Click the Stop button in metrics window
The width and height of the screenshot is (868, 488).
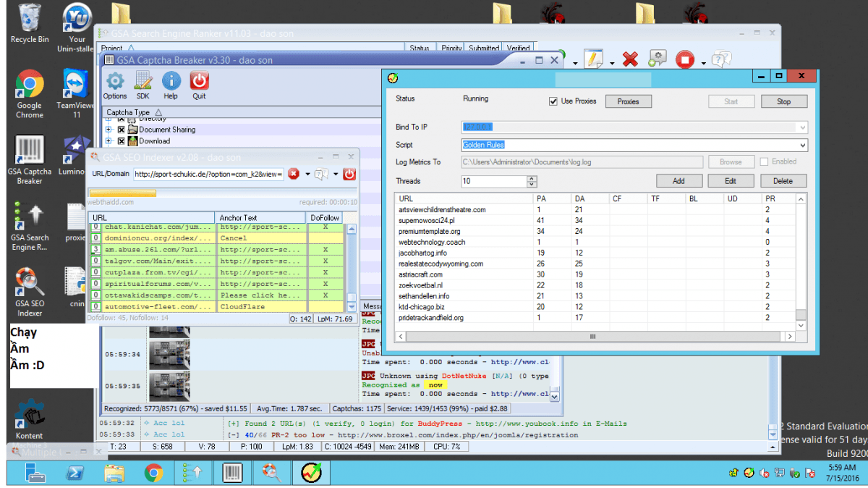[x=784, y=101]
